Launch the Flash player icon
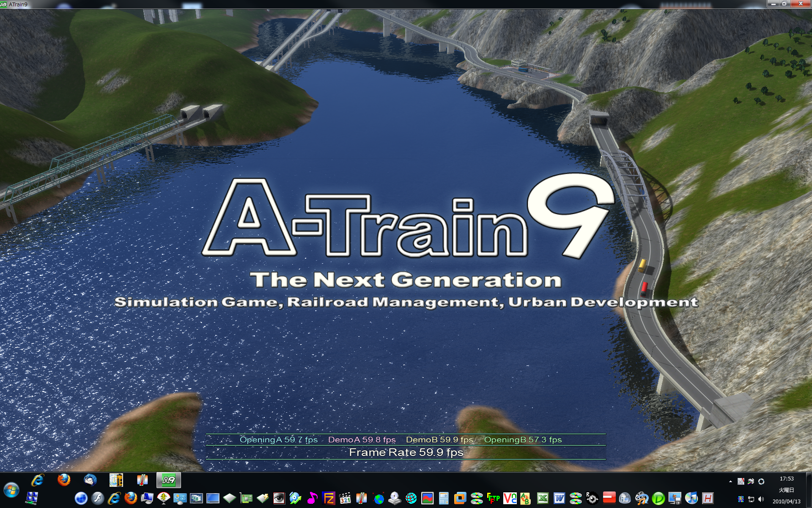 coord(98,498)
